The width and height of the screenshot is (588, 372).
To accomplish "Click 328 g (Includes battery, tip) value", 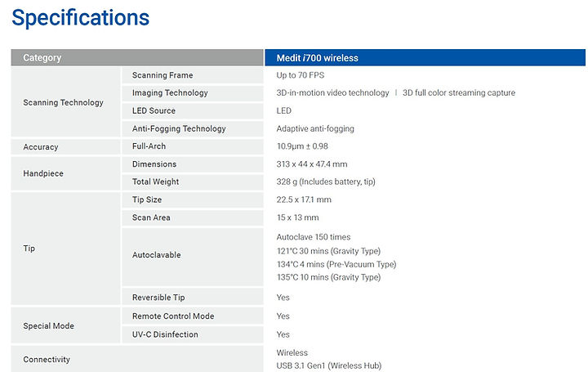I will (x=326, y=182).
